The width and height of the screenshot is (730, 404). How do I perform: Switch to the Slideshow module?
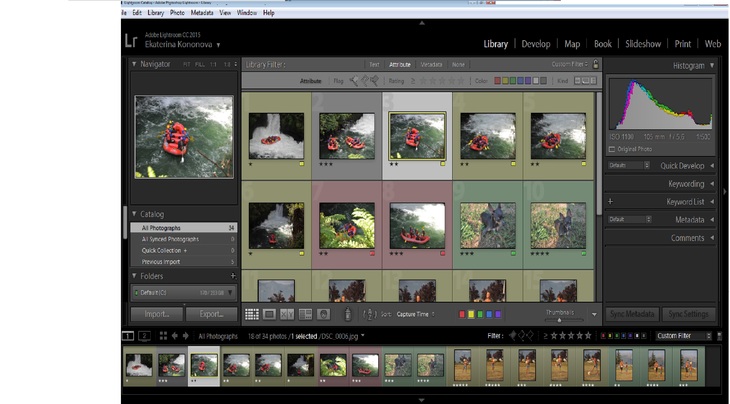643,44
